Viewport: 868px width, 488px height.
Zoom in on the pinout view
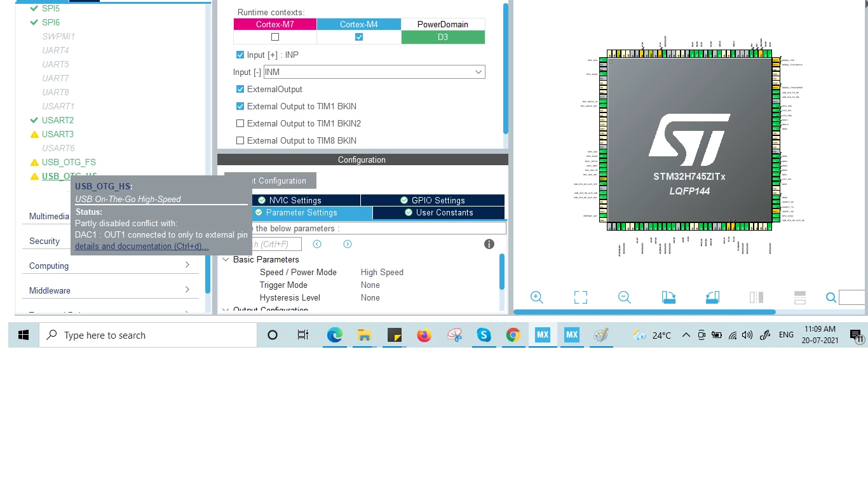(537, 297)
